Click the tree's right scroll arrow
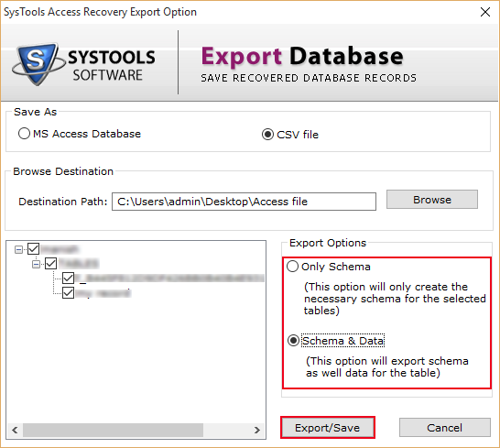The image size is (500, 448). [257, 430]
